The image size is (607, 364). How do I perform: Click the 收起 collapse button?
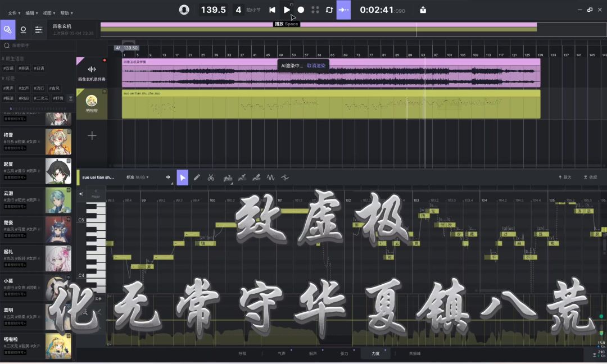(x=590, y=178)
